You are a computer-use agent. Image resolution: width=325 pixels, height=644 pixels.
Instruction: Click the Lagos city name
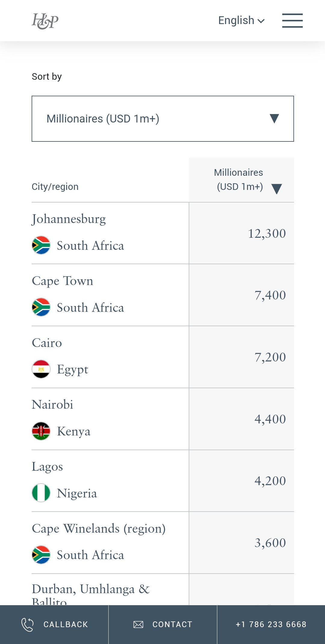pos(48,467)
